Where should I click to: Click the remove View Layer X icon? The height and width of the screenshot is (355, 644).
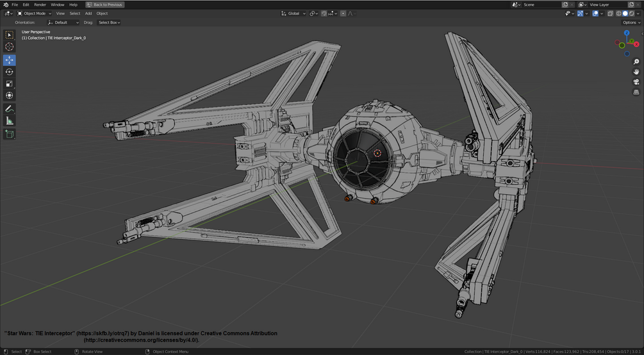pyautogui.click(x=638, y=4)
